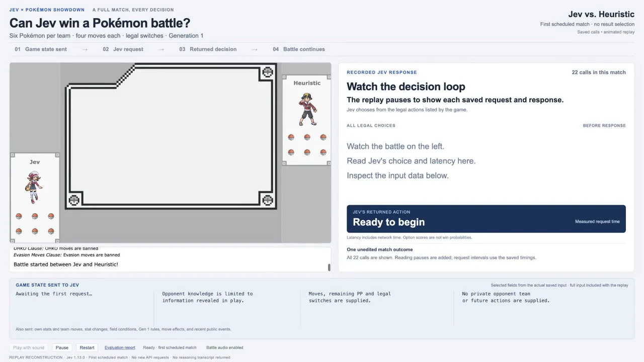This screenshot has width=644, height=362.
Task: Click inside the empty battle arena frame
Action: [171, 136]
